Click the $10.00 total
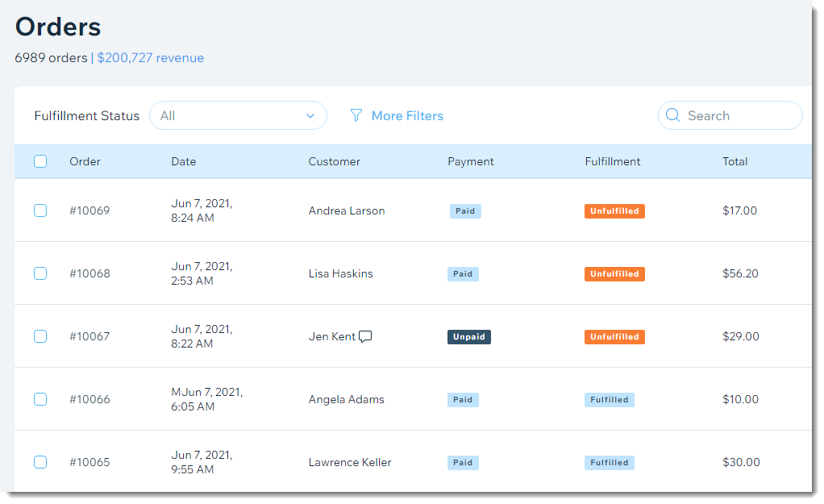 (740, 399)
